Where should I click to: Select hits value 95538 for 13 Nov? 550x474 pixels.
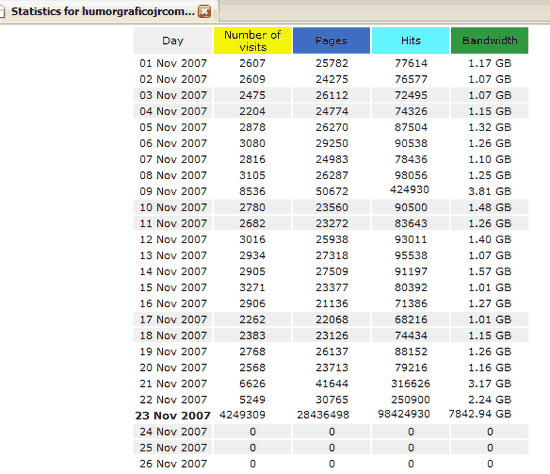(411, 255)
